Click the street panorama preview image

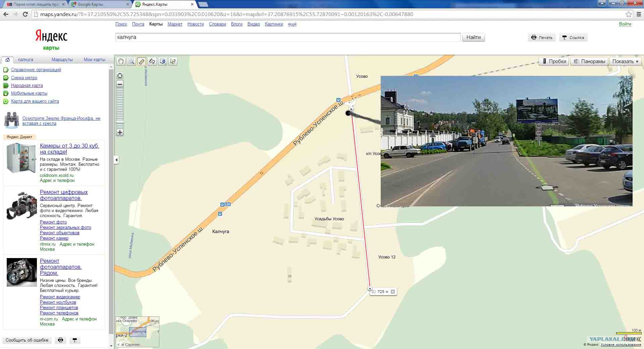[506, 141]
